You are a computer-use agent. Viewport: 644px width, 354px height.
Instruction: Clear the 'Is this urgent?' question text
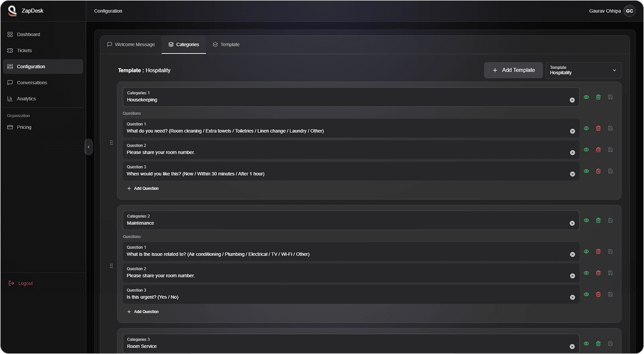[572, 297]
